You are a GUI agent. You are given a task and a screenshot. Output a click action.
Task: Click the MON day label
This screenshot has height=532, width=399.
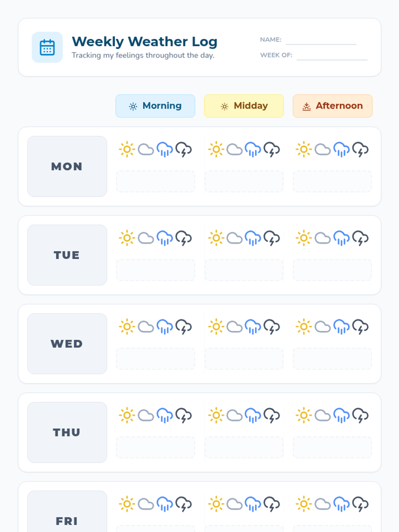tap(67, 166)
